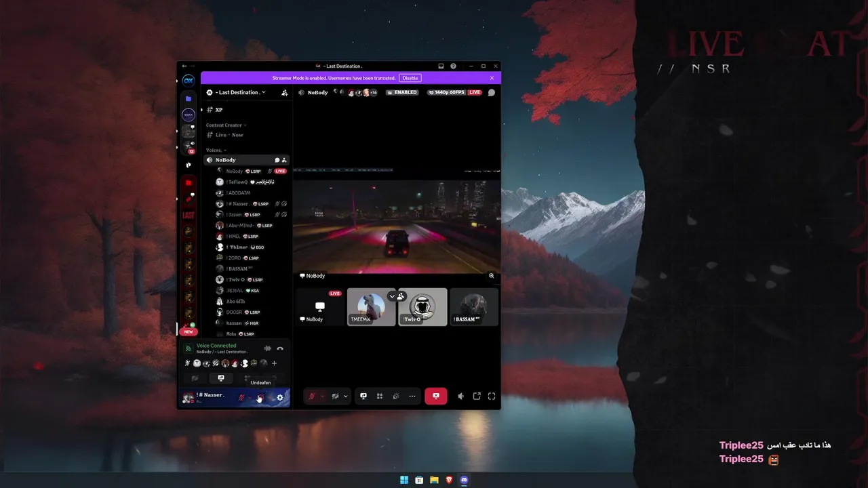
Task: Turn on camera in Voice Connected panel
Action: tap(195, 378)
